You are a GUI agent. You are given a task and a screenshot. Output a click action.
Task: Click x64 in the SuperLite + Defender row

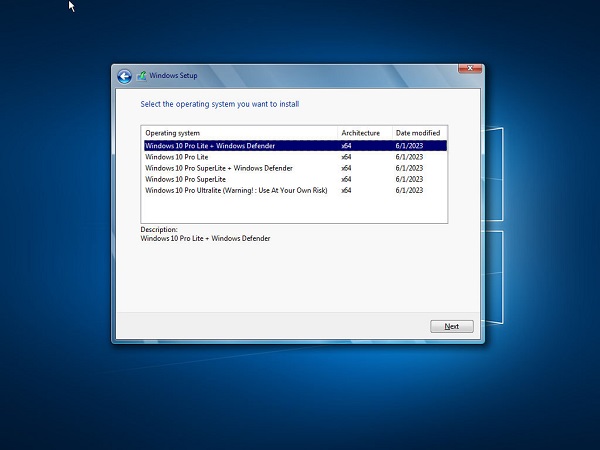(346, 168)
